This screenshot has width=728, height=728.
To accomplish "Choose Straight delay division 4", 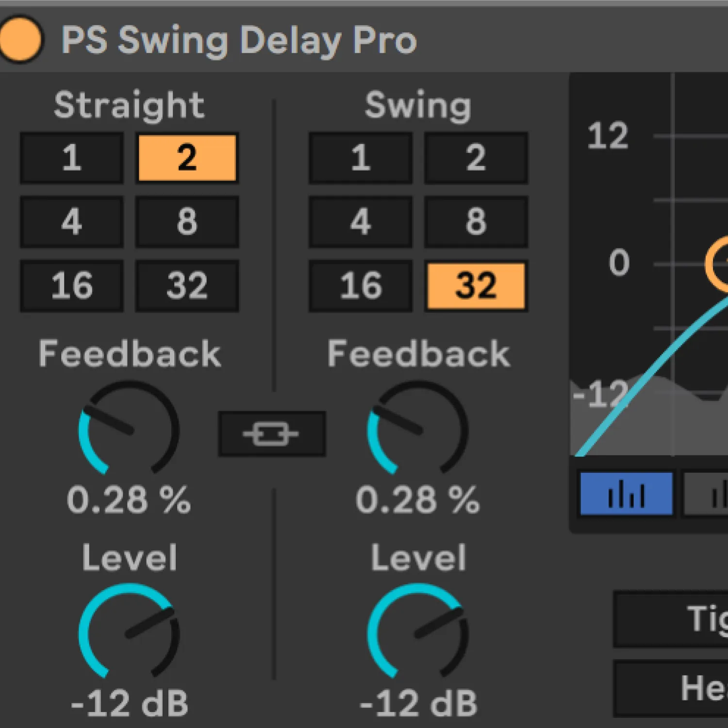I will tap(72, 222).
